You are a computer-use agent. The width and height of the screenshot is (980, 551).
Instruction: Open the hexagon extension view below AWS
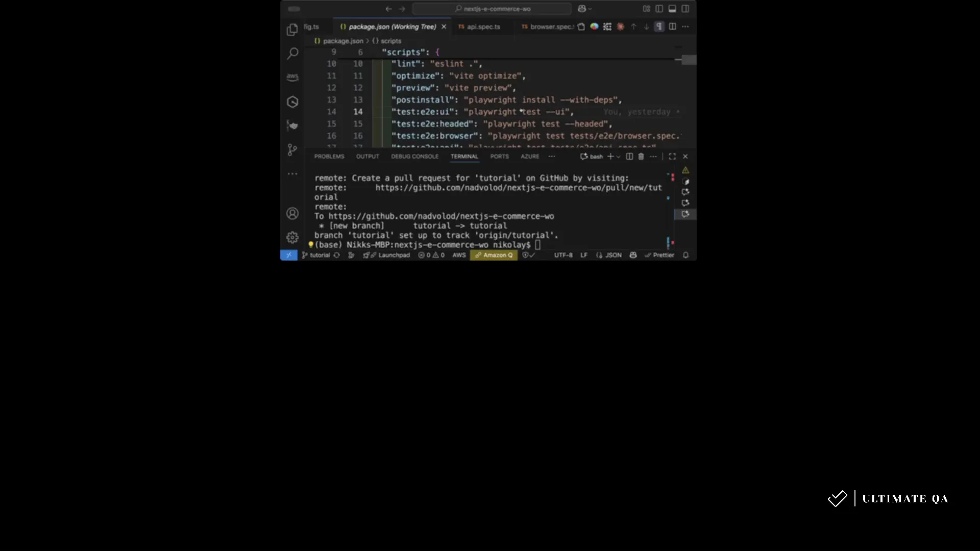[x=292, y=102]
